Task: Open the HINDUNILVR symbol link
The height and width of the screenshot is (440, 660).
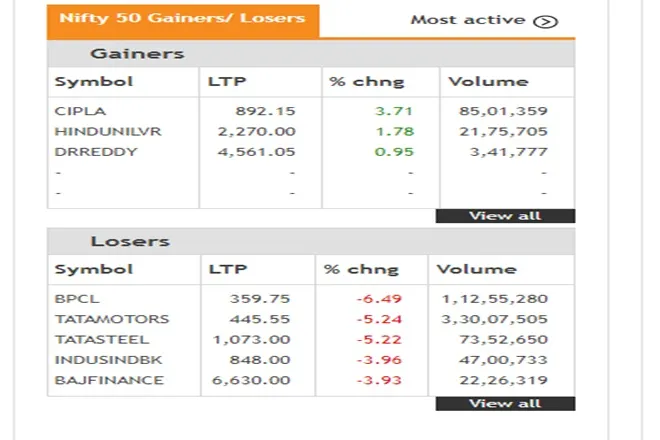Action: click(x=108, y=131)
